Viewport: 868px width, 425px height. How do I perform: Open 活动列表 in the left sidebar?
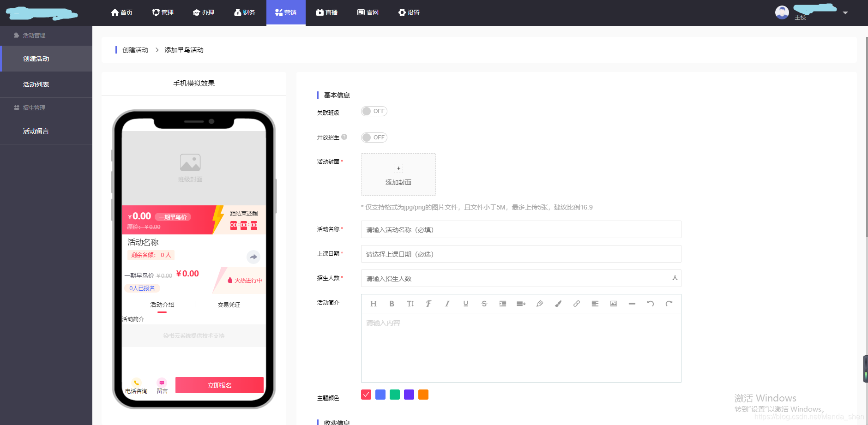click(x=36, y=84)
